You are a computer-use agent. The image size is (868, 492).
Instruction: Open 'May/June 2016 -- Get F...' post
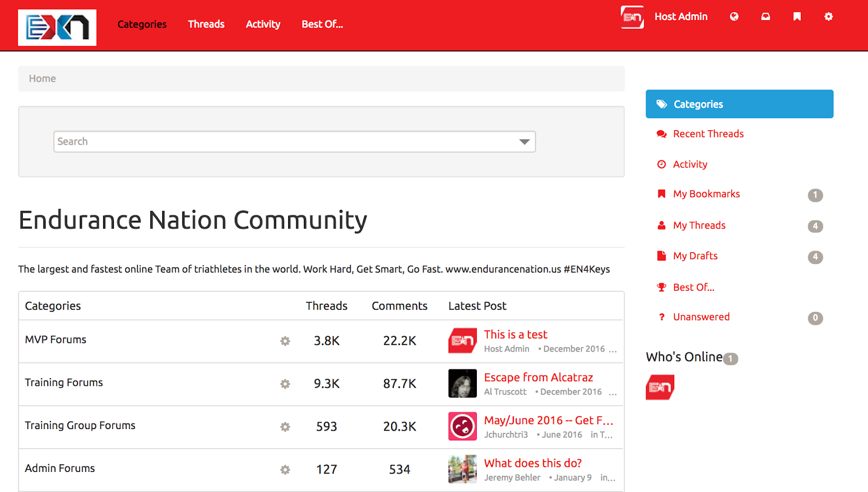point(548,420)
